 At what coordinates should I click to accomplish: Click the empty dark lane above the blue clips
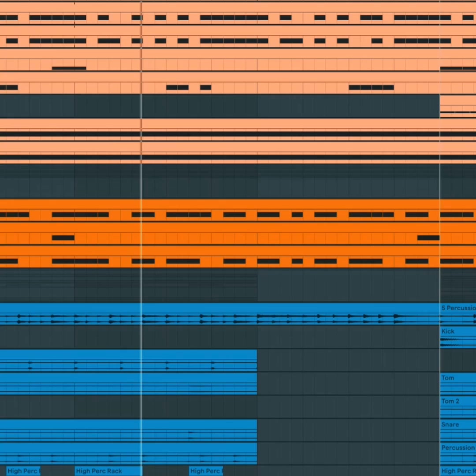pos(238,285)
